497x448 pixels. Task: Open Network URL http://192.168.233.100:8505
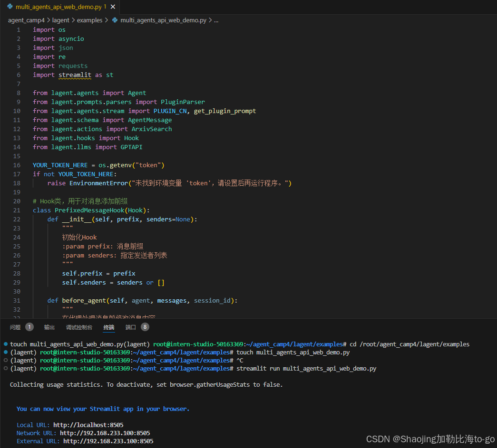105,433
